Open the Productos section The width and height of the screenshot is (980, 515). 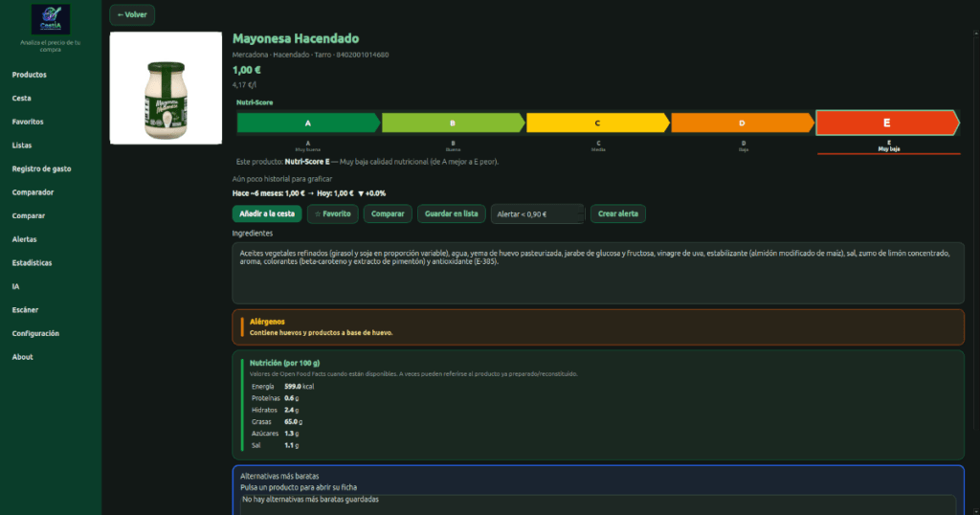pyautogui.click(x=30, y=75)
